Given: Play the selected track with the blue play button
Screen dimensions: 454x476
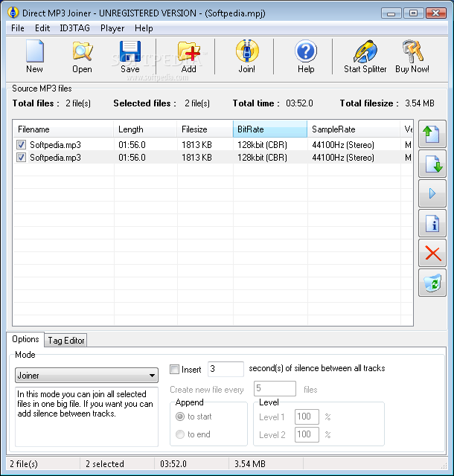Looking at the screenshot, I should [432, 193].
